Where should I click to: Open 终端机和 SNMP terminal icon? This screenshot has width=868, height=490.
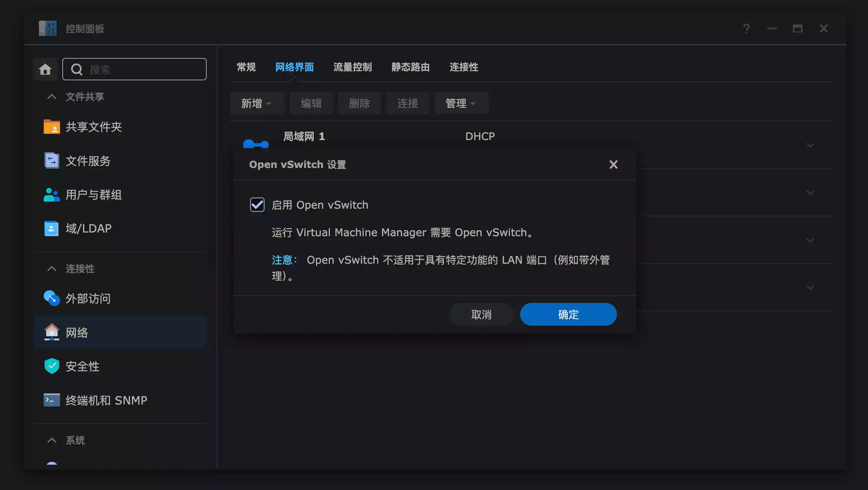pos(51,400)
